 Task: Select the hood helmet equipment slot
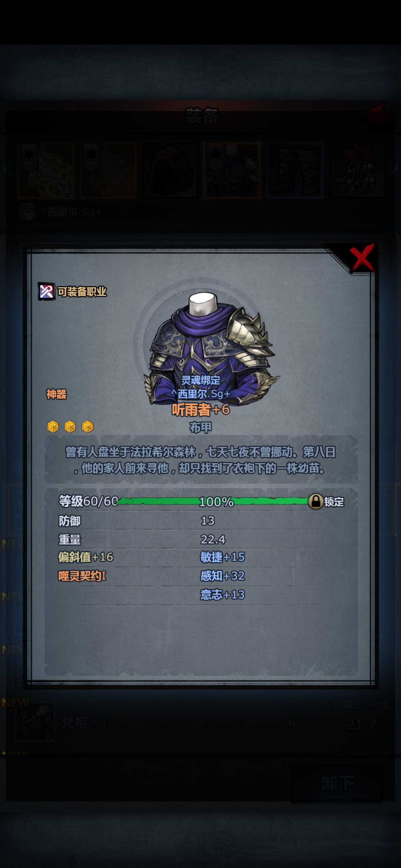pos(170,170)
